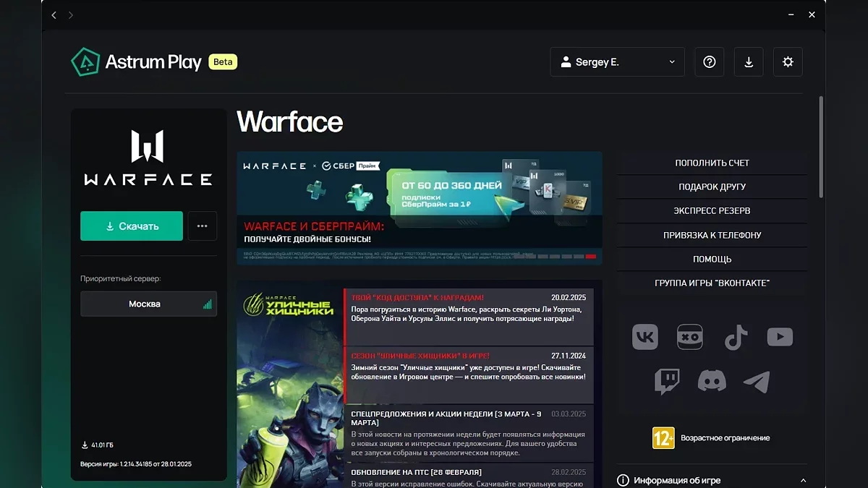Click the red active banner slide indicator
868x488 pixels.
[591, 257]
